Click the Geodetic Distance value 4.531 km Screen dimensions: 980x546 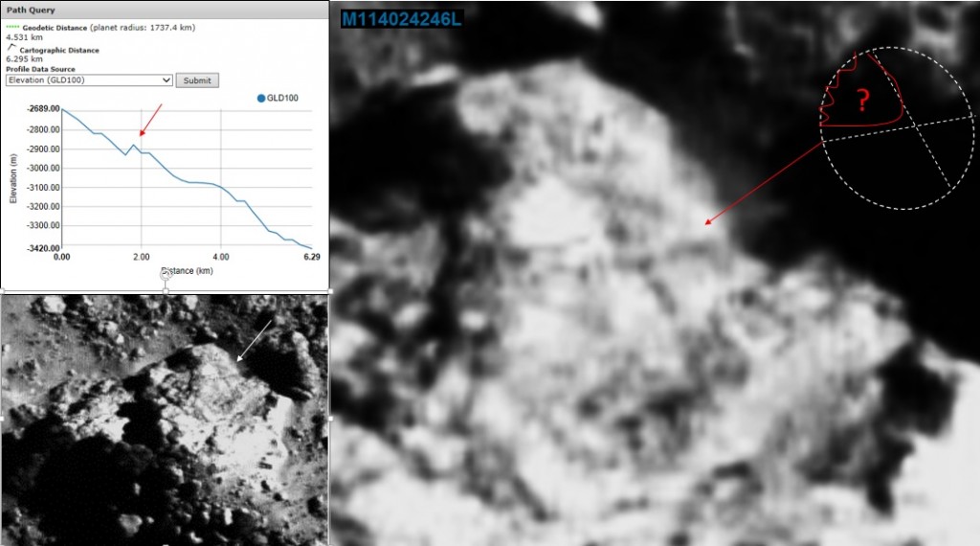click(24, 38)
